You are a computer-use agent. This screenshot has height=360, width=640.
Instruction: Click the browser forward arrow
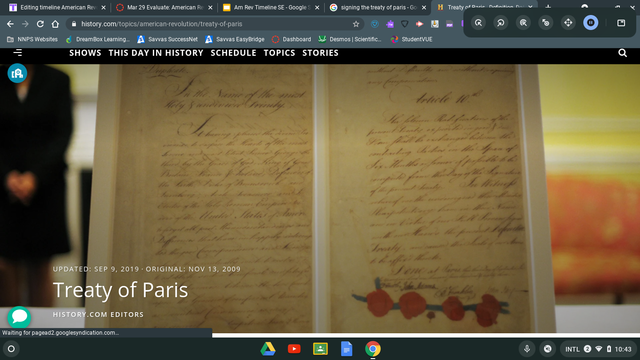click(x=25, y=24)
